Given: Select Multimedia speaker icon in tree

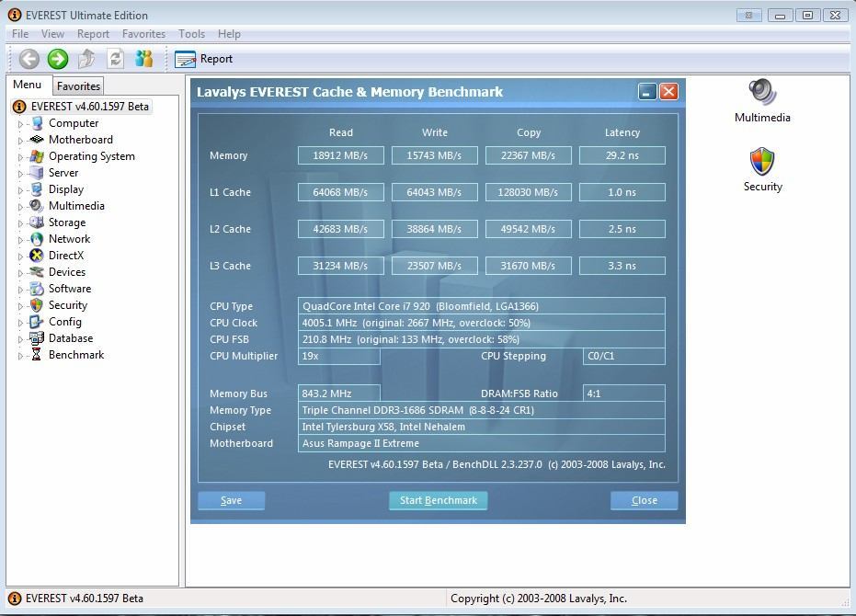Looking at the screenshot, I should [x=37, y=206].
